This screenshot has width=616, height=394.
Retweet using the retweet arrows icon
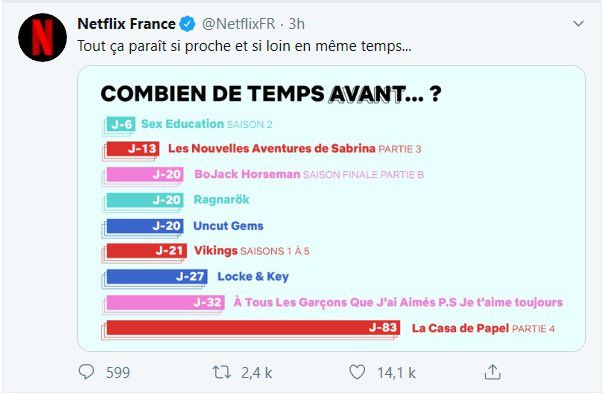click(222, 372)
